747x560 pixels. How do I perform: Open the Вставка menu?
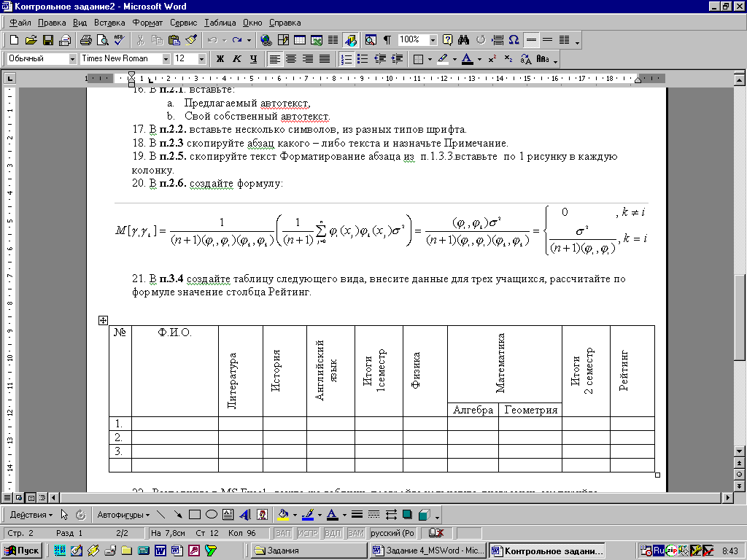[x=109, y=23]
